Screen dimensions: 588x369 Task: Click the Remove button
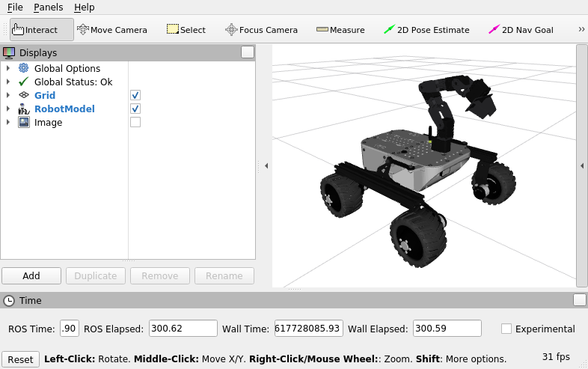[160, 276]
